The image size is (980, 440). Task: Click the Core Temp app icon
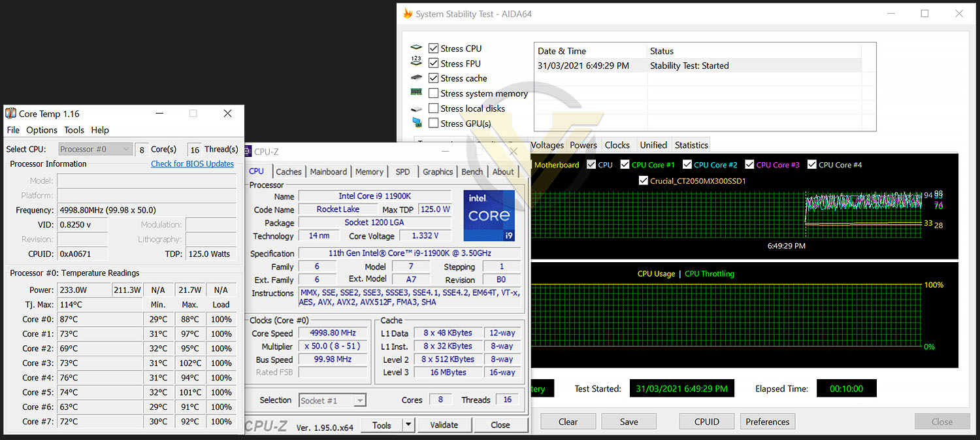(x=10, y=114)
